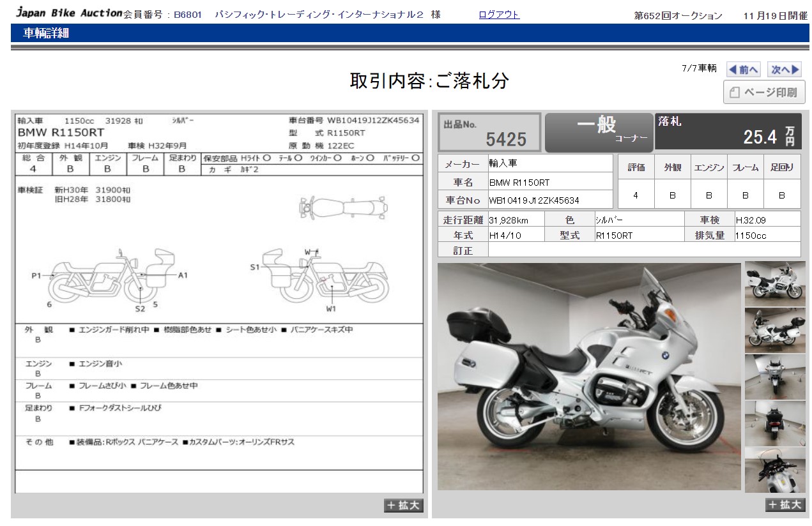Click the 車輌詳細 header tab
The width and height of the screenshot is (812, 526).
click(46, 34)
